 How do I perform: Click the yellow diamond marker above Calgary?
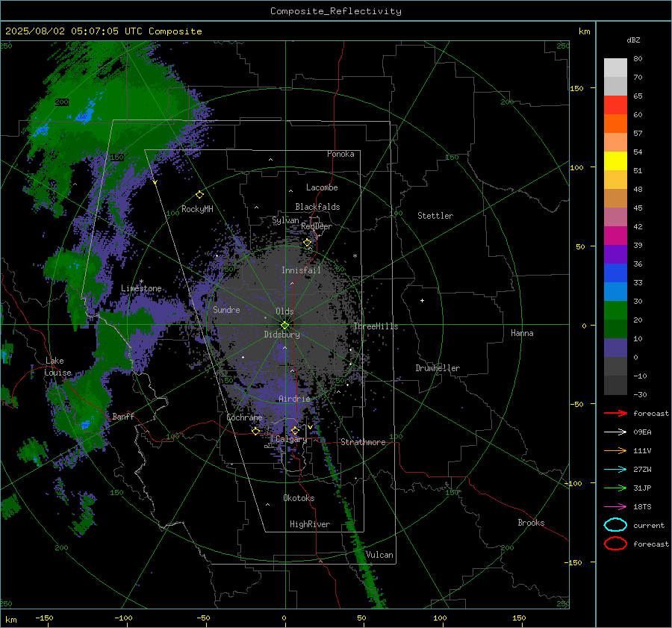click(x=295, y=430)
